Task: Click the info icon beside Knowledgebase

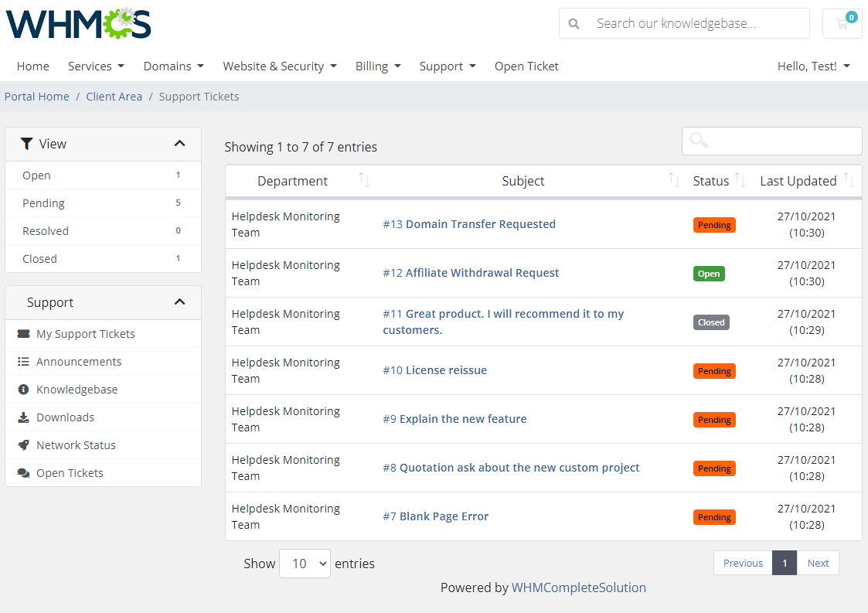Action: [x=23, y=390]
